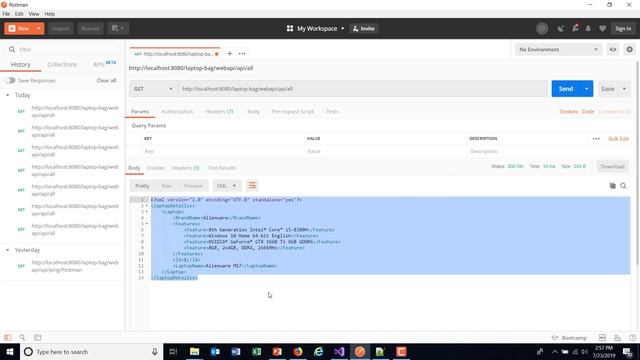Open Bootcamp in the status bar

569,338
